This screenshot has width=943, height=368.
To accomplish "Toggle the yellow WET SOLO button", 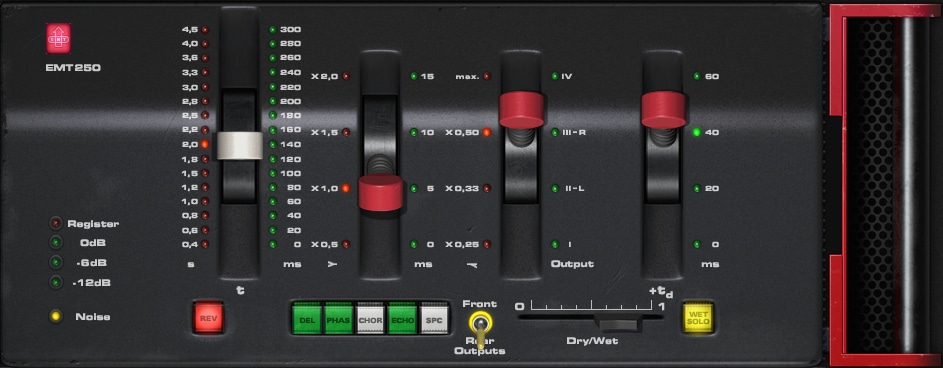I will pos(698,317).
